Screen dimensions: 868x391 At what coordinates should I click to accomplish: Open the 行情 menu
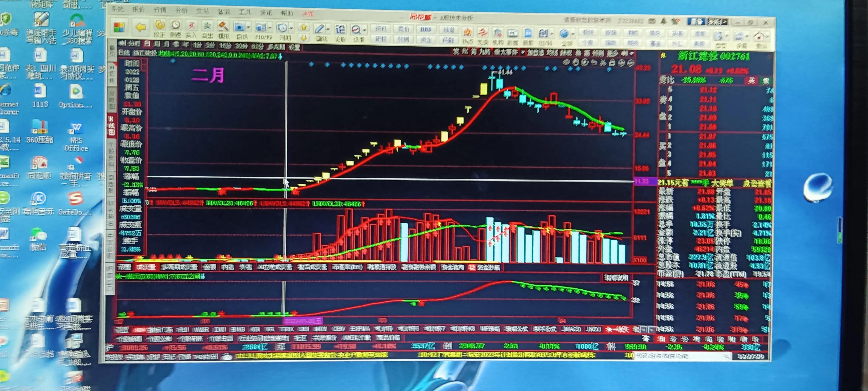tap(160, 10)
